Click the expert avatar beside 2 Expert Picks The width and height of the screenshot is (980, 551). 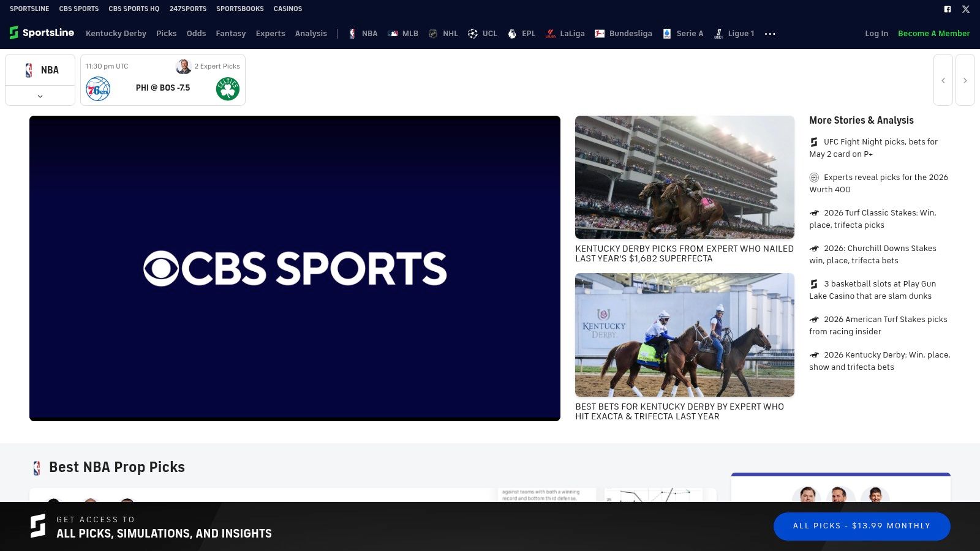[183, 66]
